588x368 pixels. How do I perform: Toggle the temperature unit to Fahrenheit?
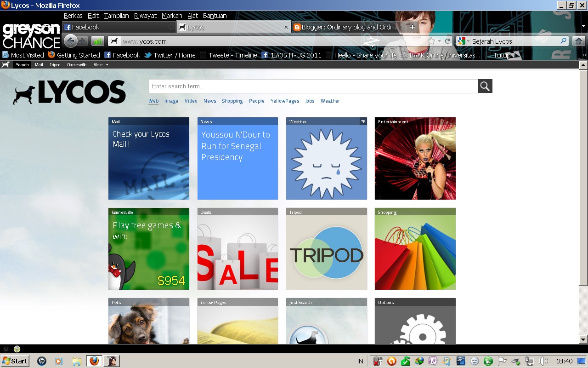pos(363,121)
